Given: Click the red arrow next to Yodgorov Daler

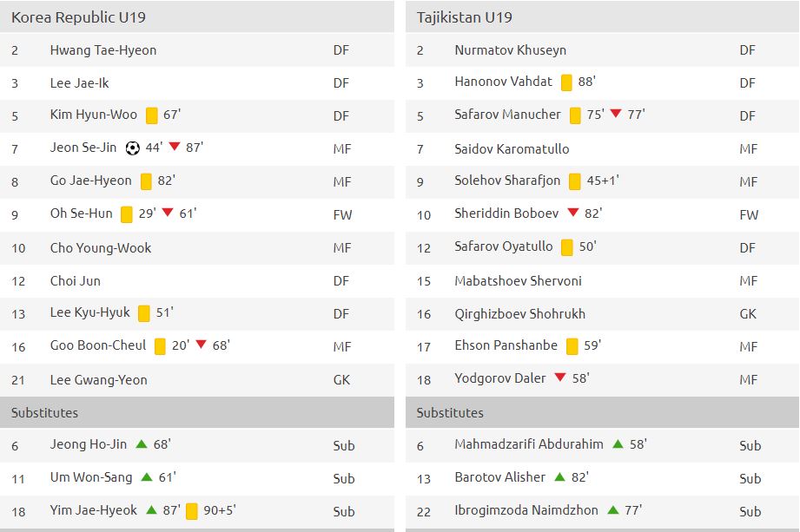Looking at the screenshot, I should (560, 378).
